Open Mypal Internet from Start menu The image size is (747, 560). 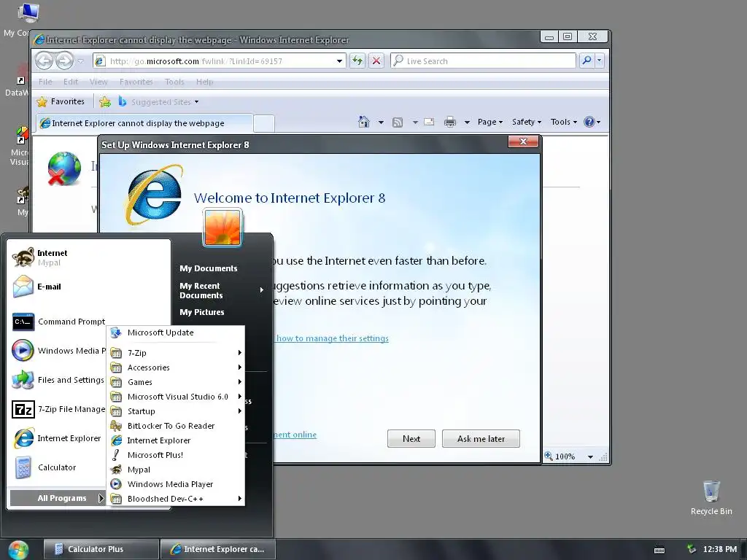(x=88, y=257)
